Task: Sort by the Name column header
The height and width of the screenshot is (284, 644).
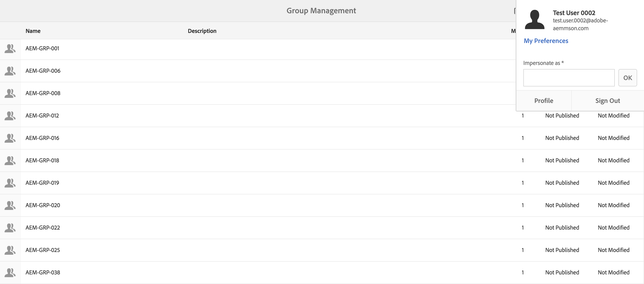Action: [x=33, y=31]
